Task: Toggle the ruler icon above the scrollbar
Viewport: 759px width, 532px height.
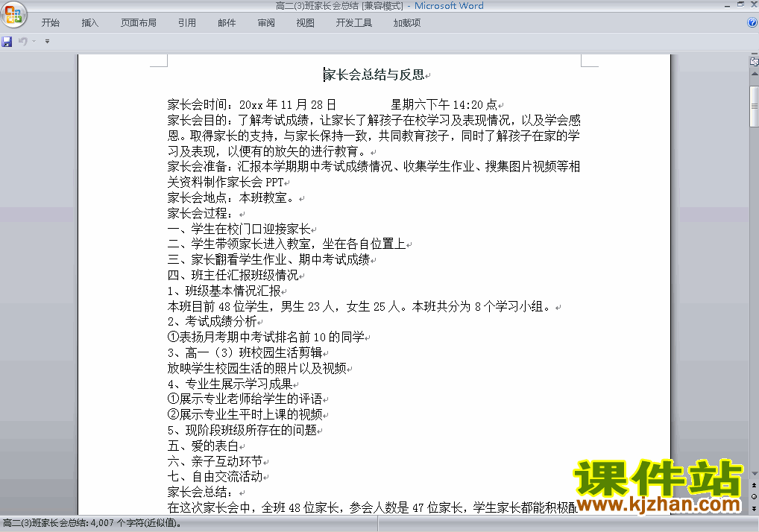Action: (755, 61)
